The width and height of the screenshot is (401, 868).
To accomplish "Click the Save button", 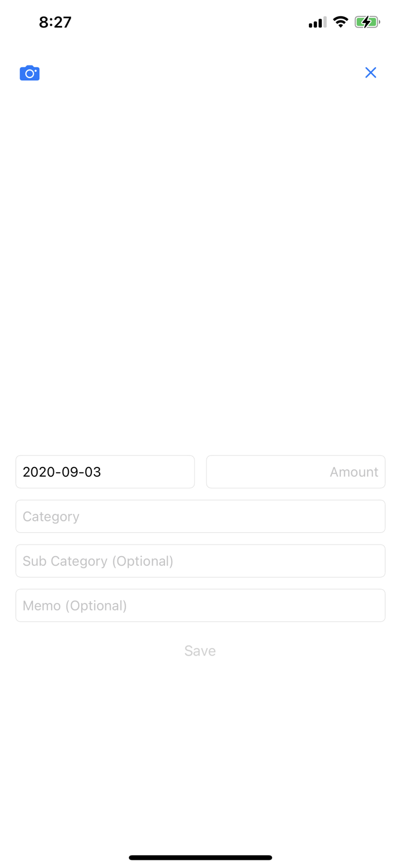I will pos(200,650).
